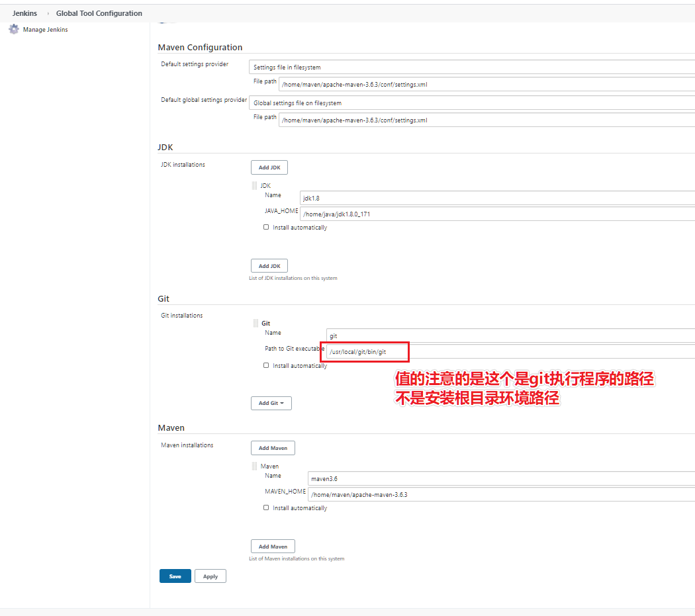
Task: Edit the Maven Name field maven3.6
Action: [501, 478]
